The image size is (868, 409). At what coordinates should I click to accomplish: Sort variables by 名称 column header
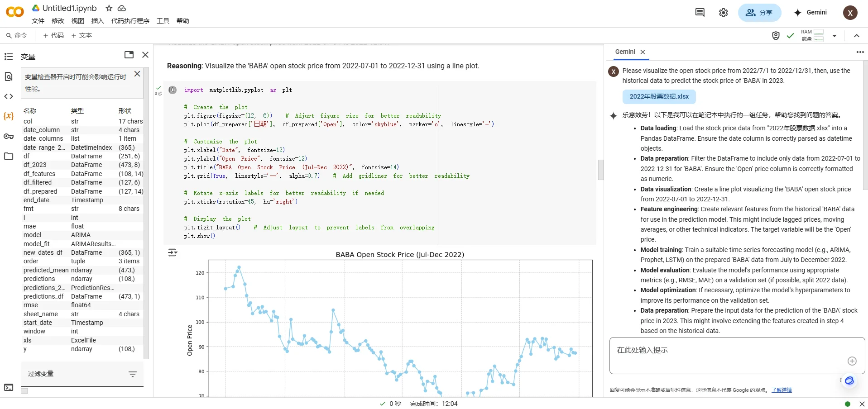(30, 111)
